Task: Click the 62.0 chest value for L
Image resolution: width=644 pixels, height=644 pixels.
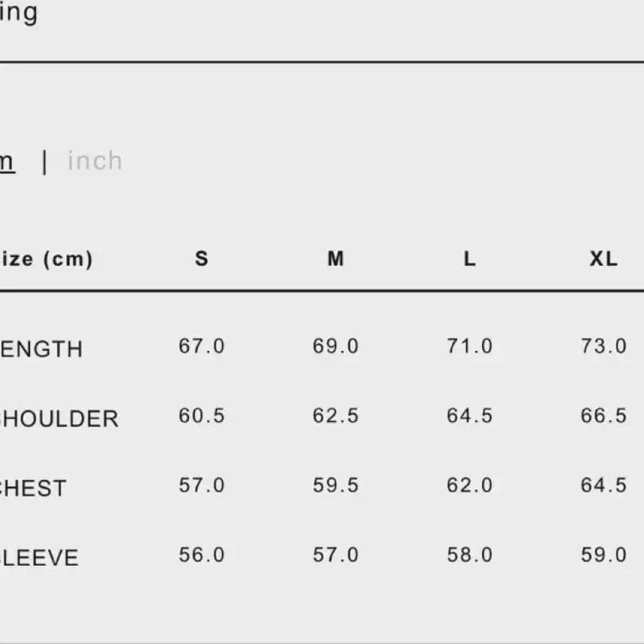Action: [x=470, y=485]
